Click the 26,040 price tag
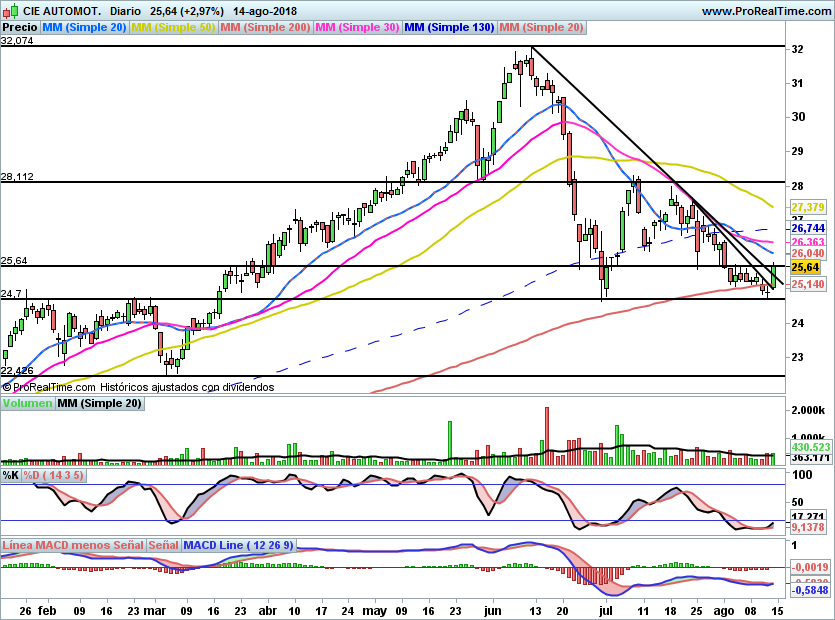The height and width of the screenshot is (620, 835). (x=808, y=254)
